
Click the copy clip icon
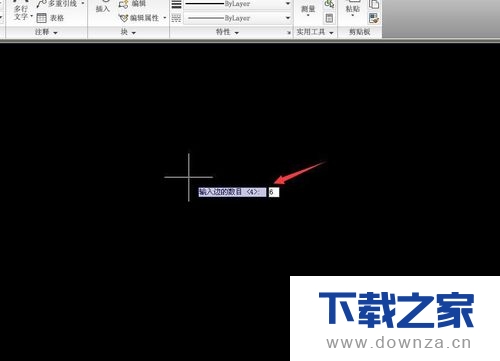click(374, 4)
